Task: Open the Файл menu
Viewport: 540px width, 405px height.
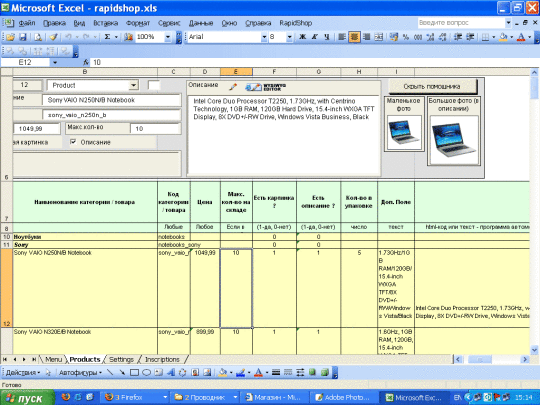Action: click(27, 23)
